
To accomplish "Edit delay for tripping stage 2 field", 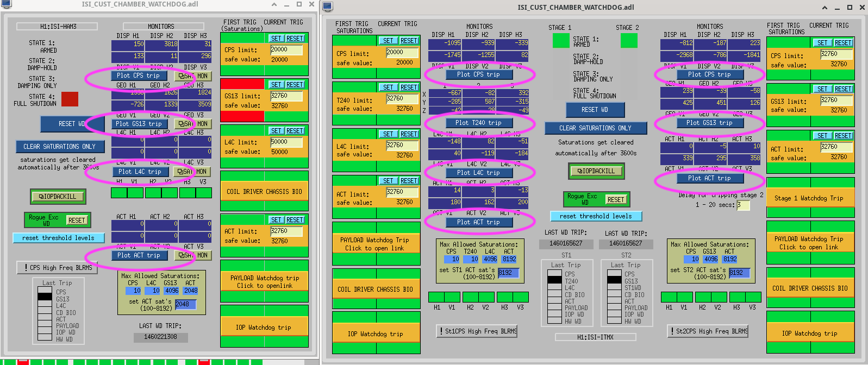I will (743, 205).
